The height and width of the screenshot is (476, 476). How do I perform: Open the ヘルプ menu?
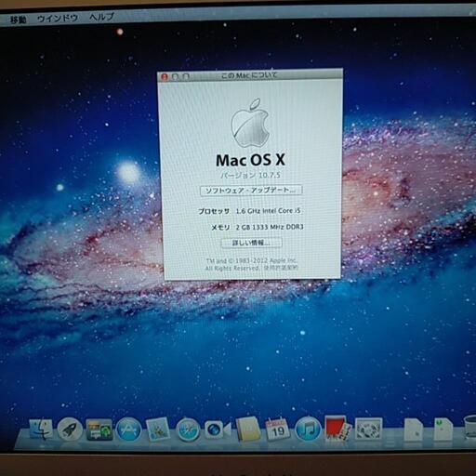pyautogui.click(x=102, y=17)
